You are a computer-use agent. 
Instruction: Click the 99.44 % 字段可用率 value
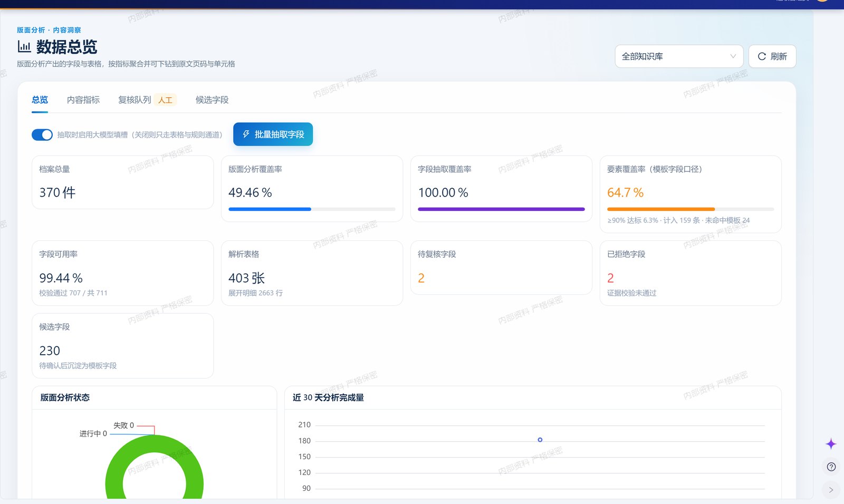(x=61, y=278)
